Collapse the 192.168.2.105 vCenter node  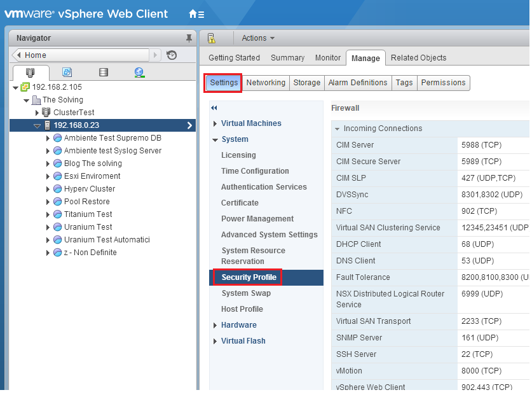16,88
